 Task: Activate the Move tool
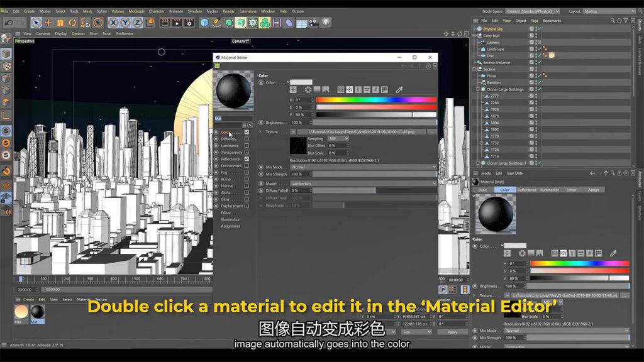[x=48, y=23]
